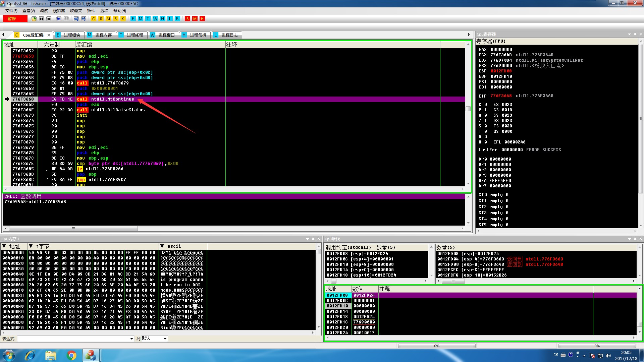Click the info pane horizontal scrollbar thumb
This screenshot has width=644, height=362.
(x=73, y=229)
